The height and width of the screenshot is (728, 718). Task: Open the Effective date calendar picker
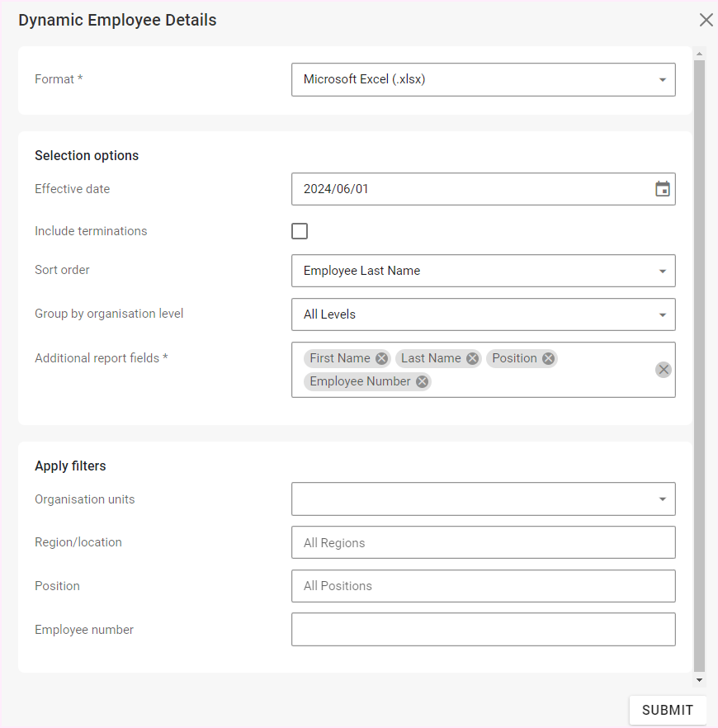point(662,189)
